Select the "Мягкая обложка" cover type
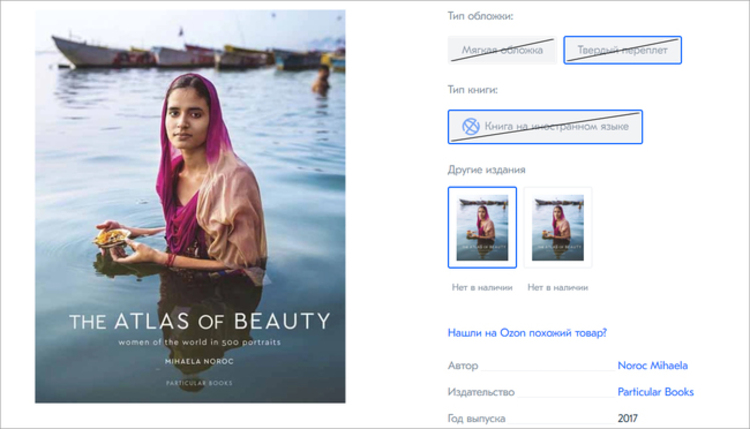The image size is (750, 429). tap(502, 50)
